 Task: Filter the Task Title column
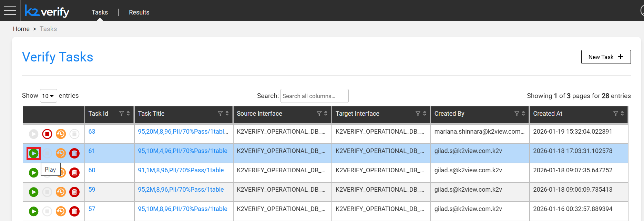pyautogui.click(x=220, y=114)
